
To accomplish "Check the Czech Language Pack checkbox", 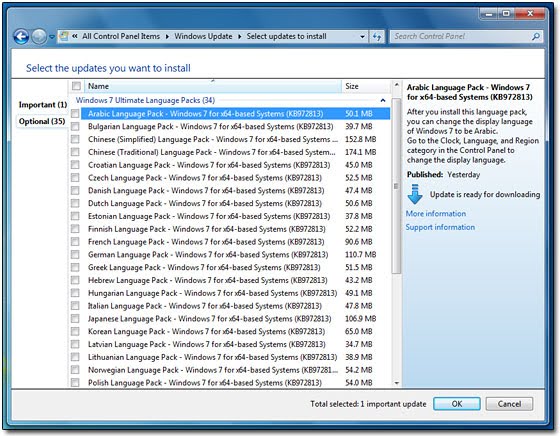I will pyautogui.click(x=75, y=178).
